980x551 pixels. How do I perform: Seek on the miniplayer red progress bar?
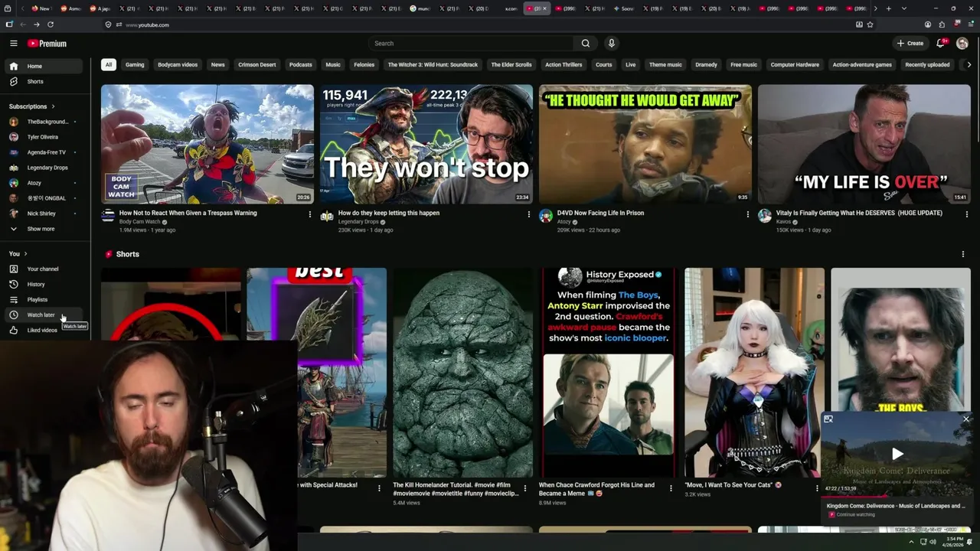[x=897, y=497]
